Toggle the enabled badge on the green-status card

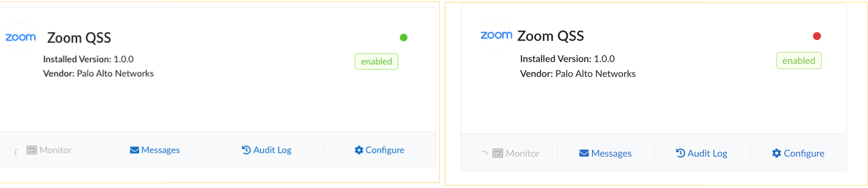376,62
